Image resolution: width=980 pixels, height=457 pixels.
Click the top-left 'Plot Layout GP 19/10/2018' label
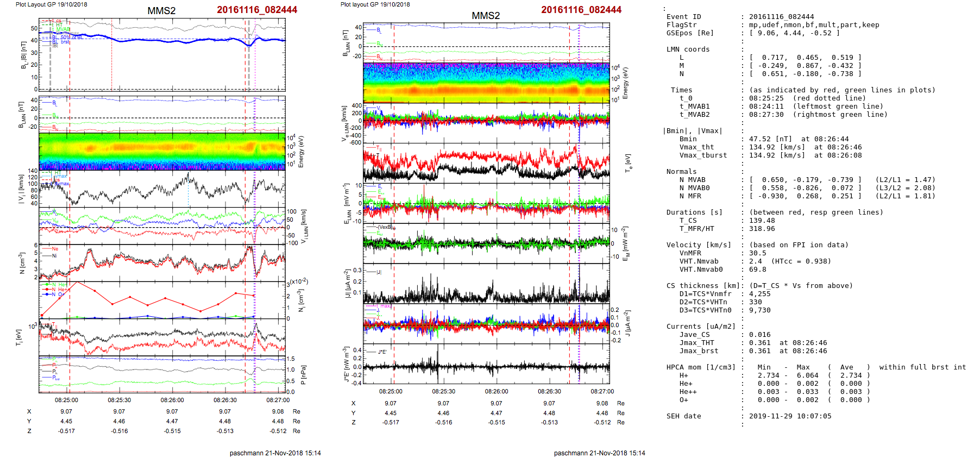coord(51,4)
